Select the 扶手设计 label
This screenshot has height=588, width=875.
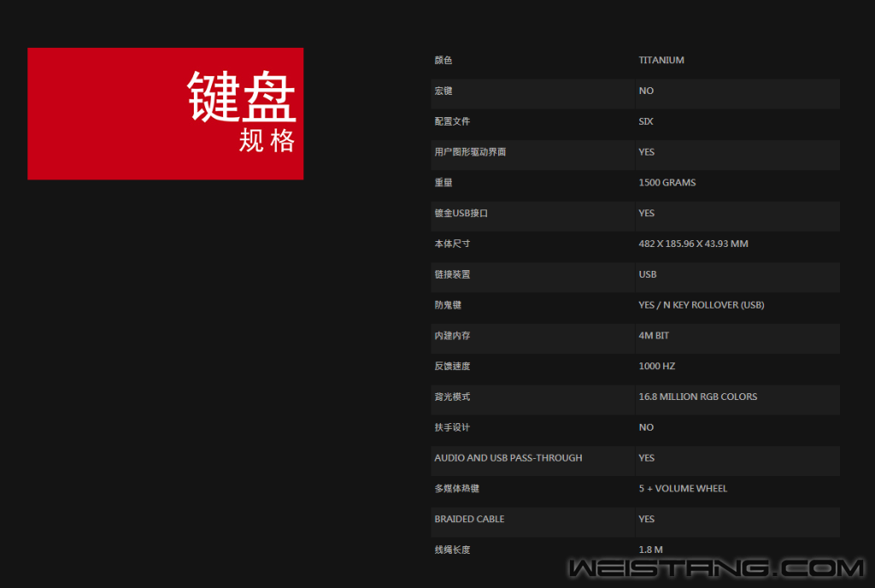452,428
